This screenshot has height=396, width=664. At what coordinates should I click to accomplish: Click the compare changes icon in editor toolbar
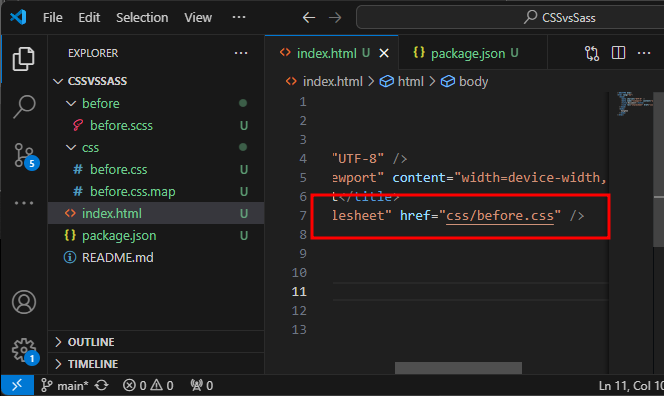tap(592, 53)
